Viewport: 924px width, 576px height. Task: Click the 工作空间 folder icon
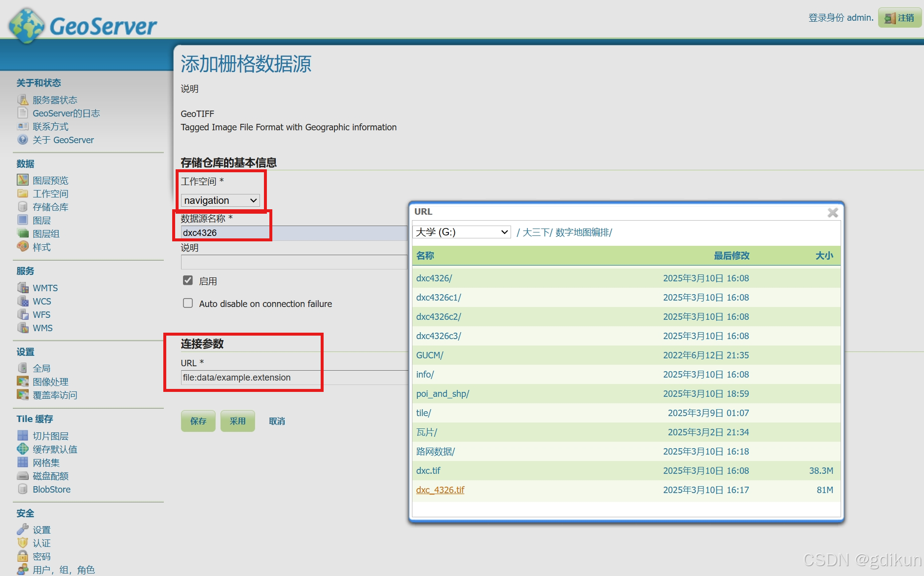[x=23, y=193]
